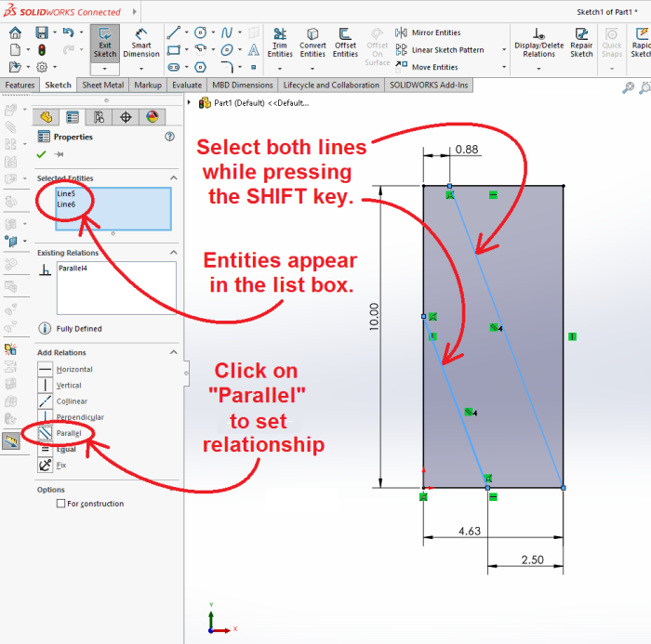
Task: Switch to the Sheet Metal tab
Action: [103, 85]
